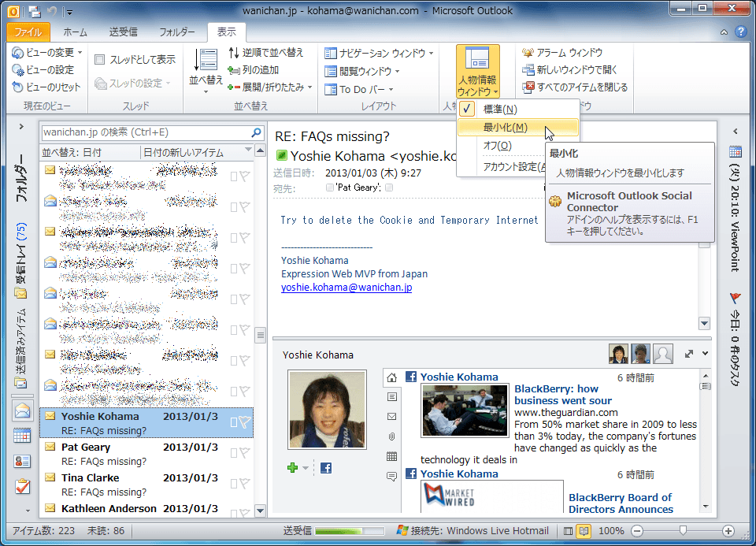The width and height of the screenshot is (756, 546).
Task: Click zoom in plus button
Action: tap(728, 531)
